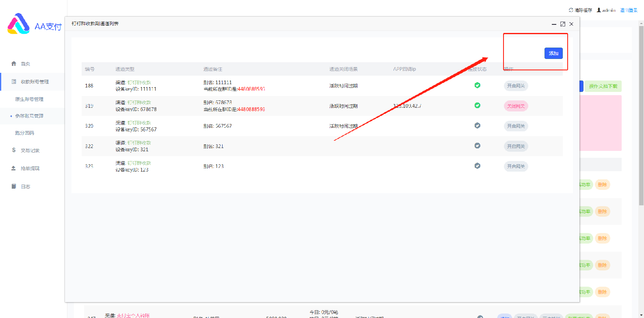Image resolution: width=644 pixels, height=318 pixels.
Task: Click the 通道关闭场景 column header
Action: (x=344, y=69)
